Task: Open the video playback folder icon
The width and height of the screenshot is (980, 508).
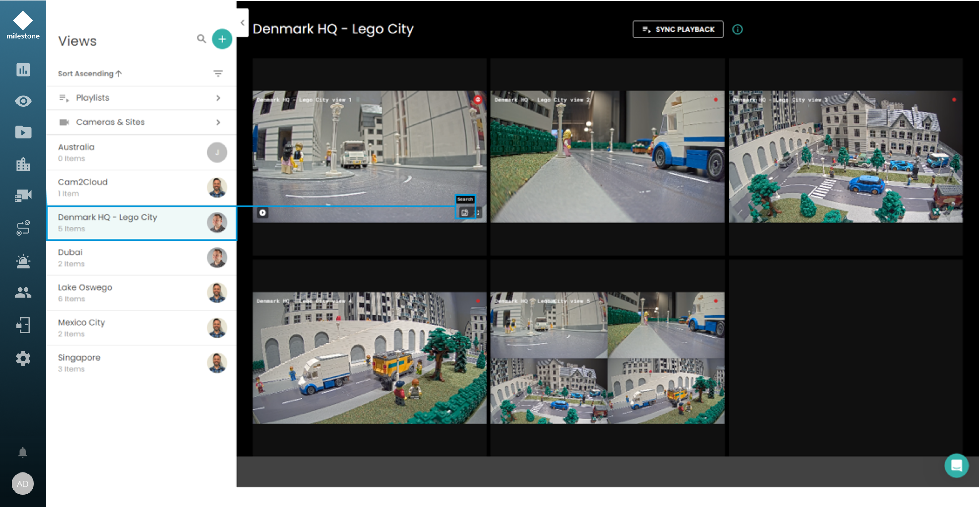Action: click(23, 132)
